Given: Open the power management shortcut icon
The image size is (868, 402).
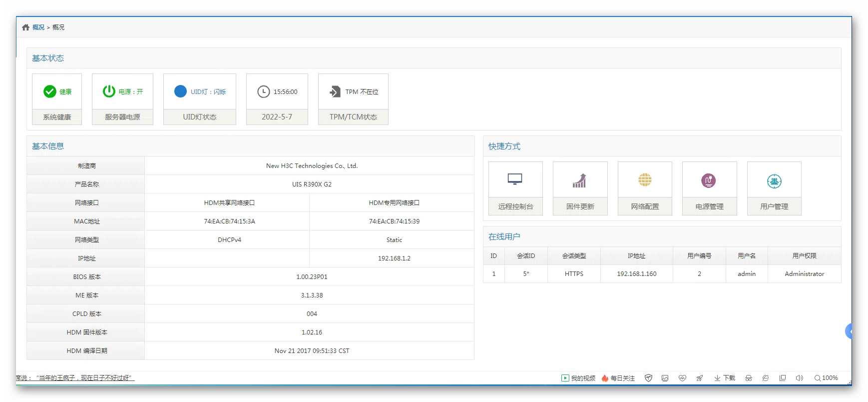Looking at the screenshot, I should (x=709, y=180).
